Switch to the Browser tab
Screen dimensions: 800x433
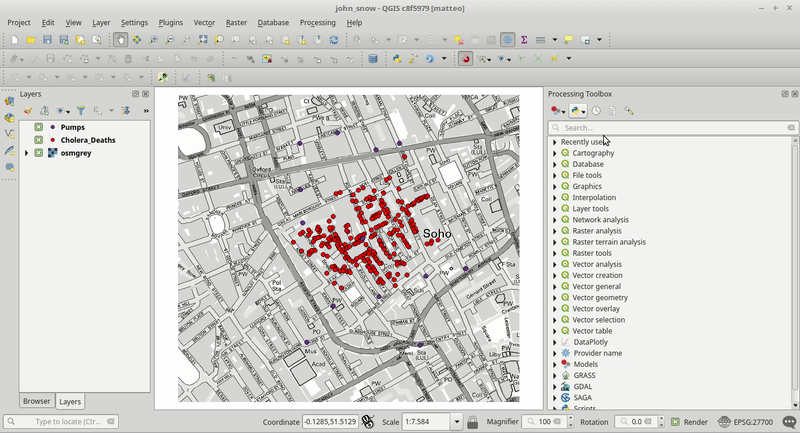pyautogui.click(x=37, y=401)
